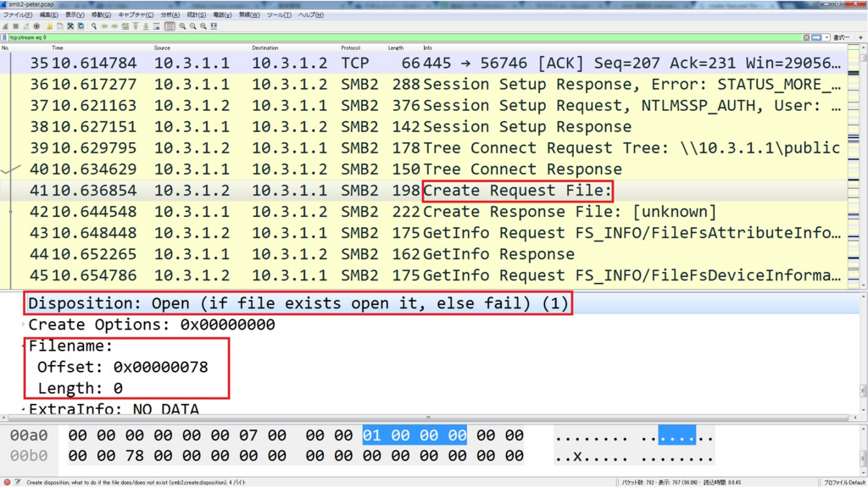
Task: Open the キャプチャ(C) menu
Action: (x=136, y=15)
